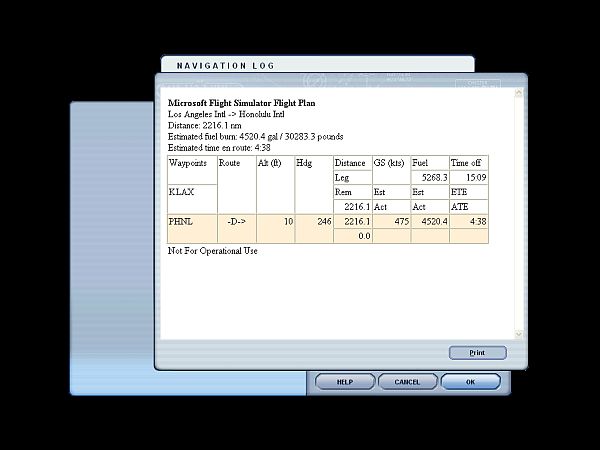Click the Waypoints column header
This screenshot has height=450, width=600.
(x=191, y=162)
